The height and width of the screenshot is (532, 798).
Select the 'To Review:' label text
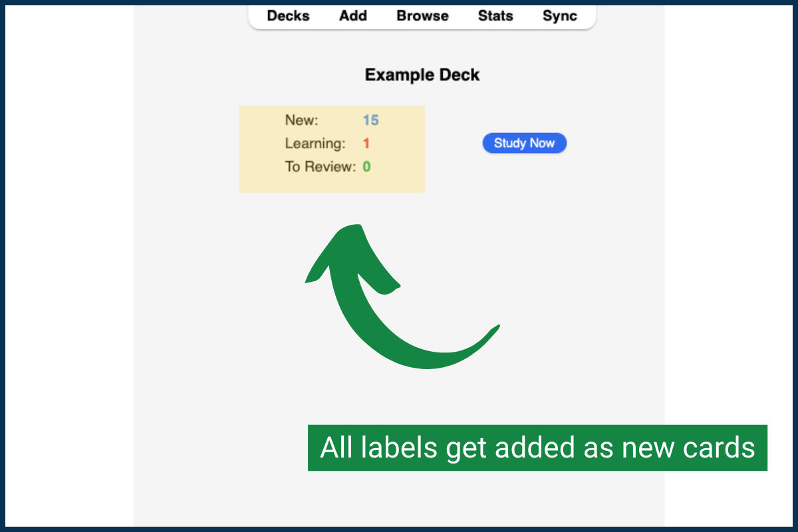coord(321,167)
